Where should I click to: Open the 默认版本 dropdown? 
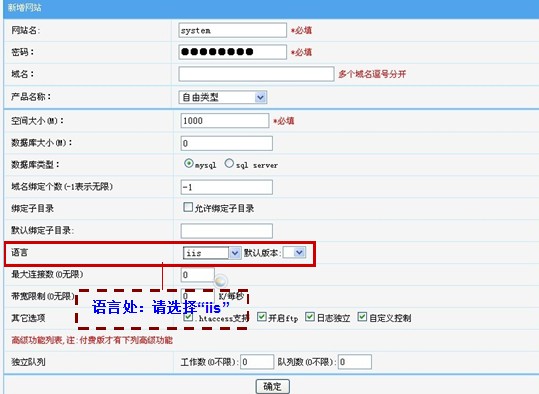[x=294, y=253]
